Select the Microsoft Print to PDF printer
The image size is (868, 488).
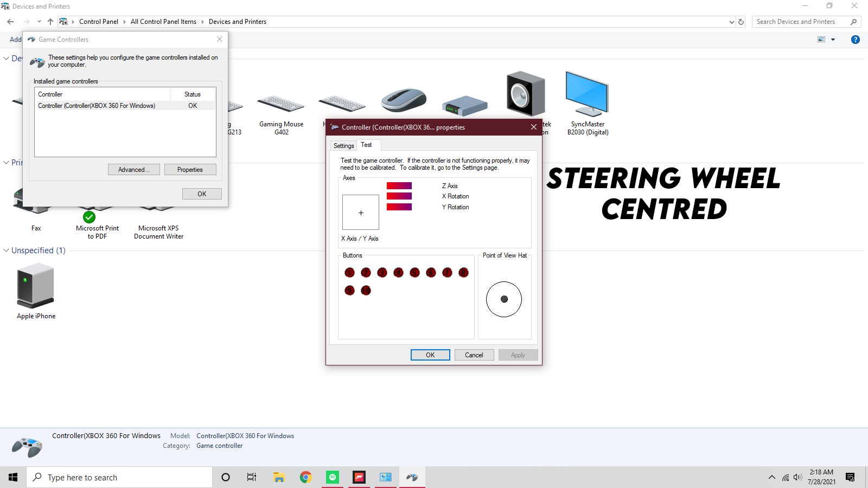tap(97, 232)
